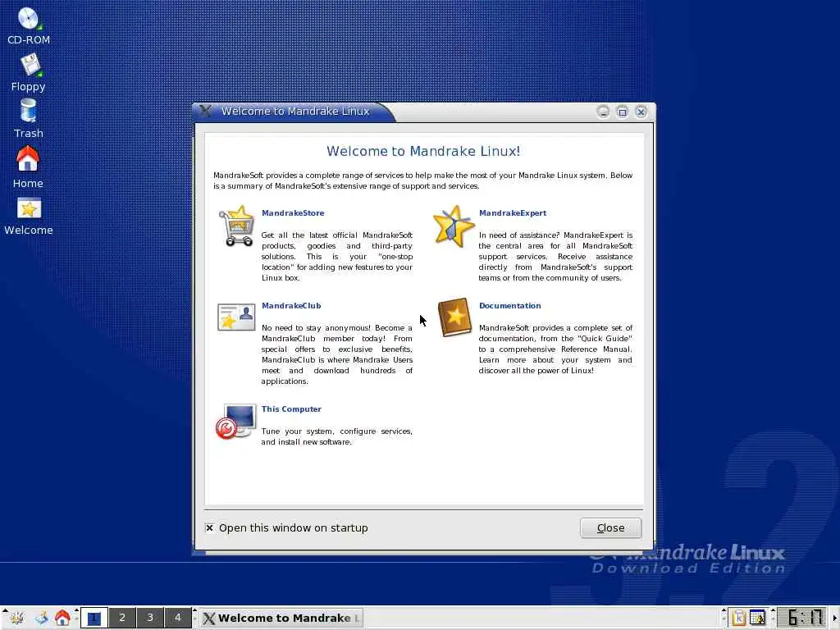Maximize the Welcome to Mandrake Linux window
Image resolution: width=840 pixels, height=630 pixels.
pyautogui.click(x=622, y=112)
